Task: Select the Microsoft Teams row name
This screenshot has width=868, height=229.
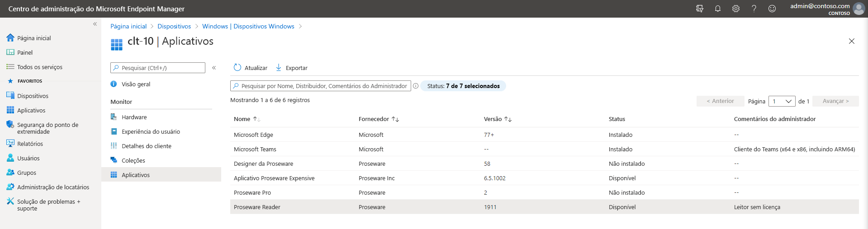Action: [x=255, y=149]
